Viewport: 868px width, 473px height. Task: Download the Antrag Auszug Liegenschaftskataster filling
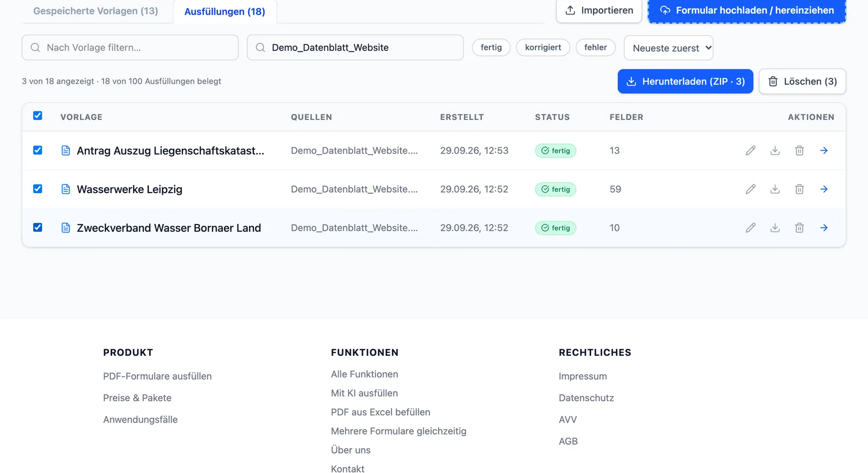[x=775, y=151]
